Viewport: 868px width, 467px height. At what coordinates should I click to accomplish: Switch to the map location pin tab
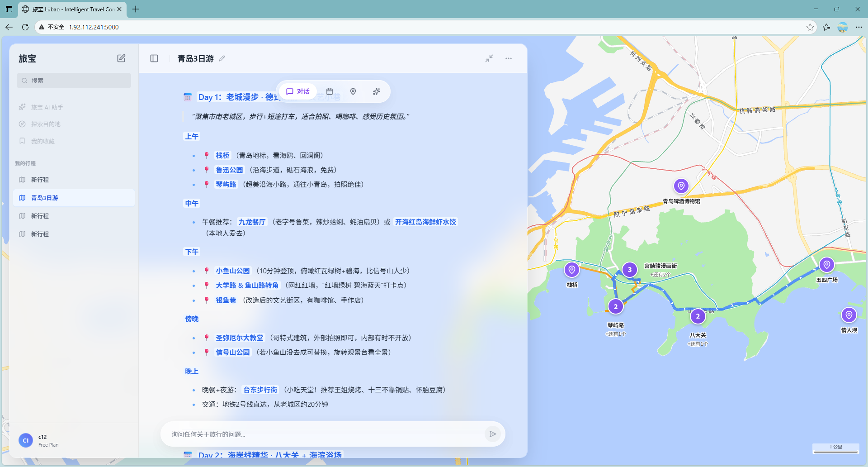point(353,91)
